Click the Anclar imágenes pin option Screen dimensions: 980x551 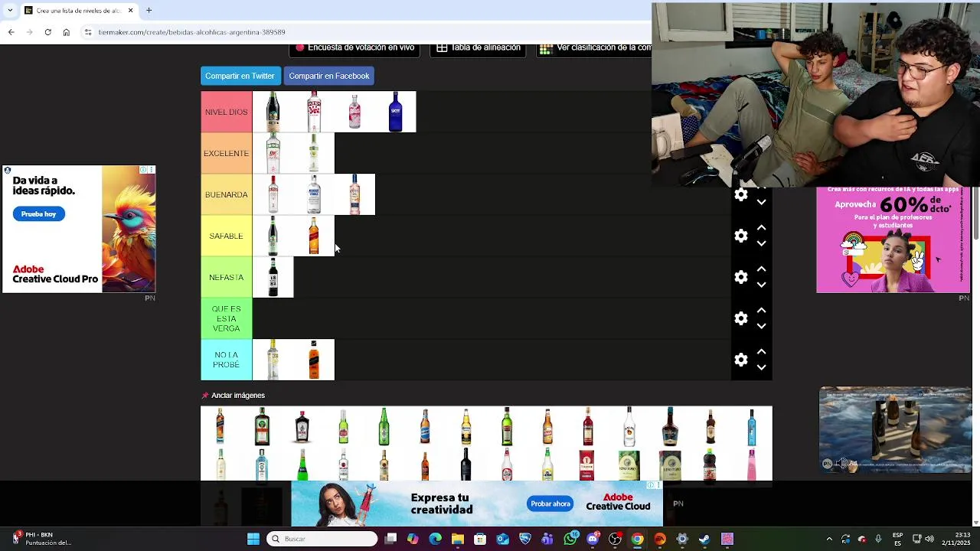[234, 396]
